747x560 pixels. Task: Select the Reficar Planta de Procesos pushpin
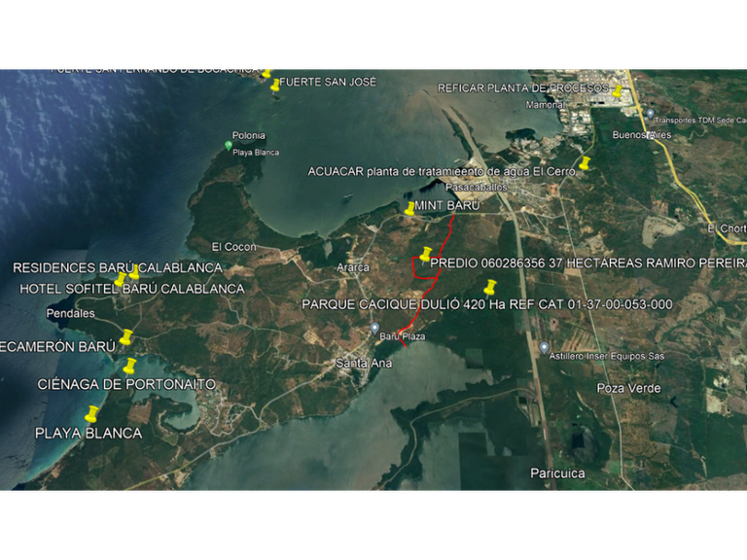618,90
